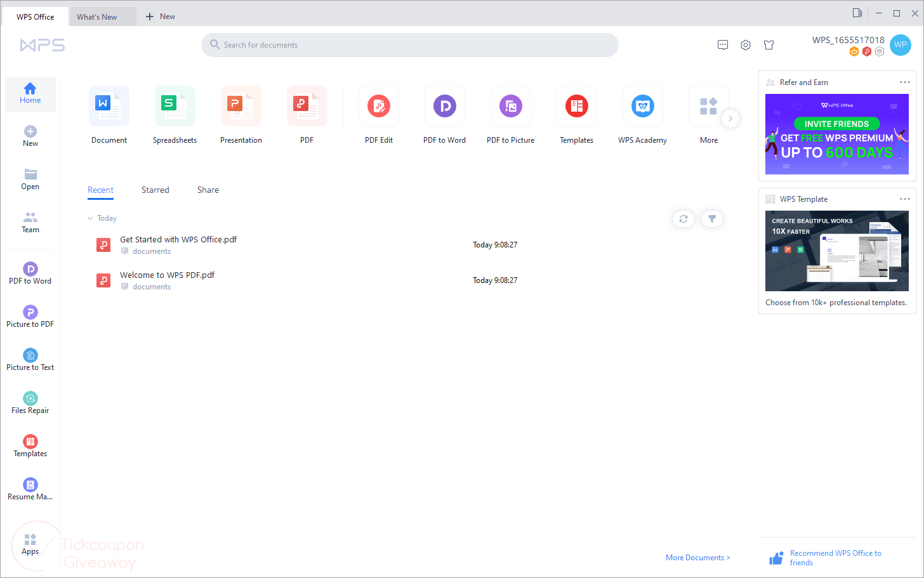Viewport: 924px width, 578px height.
Task: Click the New icon in the sidebar
Action: click(30, 131)
